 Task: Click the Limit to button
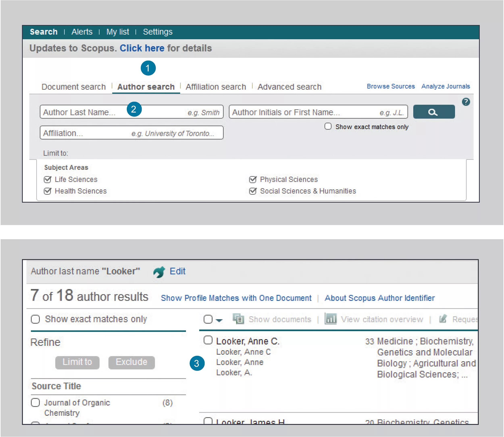(x=77, y=362)
